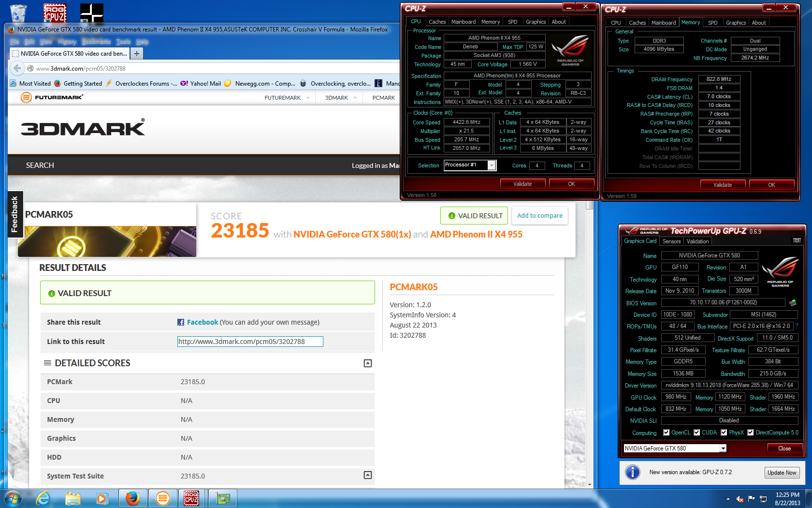Open Validation tab in GPU-Z

coord(697,241)
